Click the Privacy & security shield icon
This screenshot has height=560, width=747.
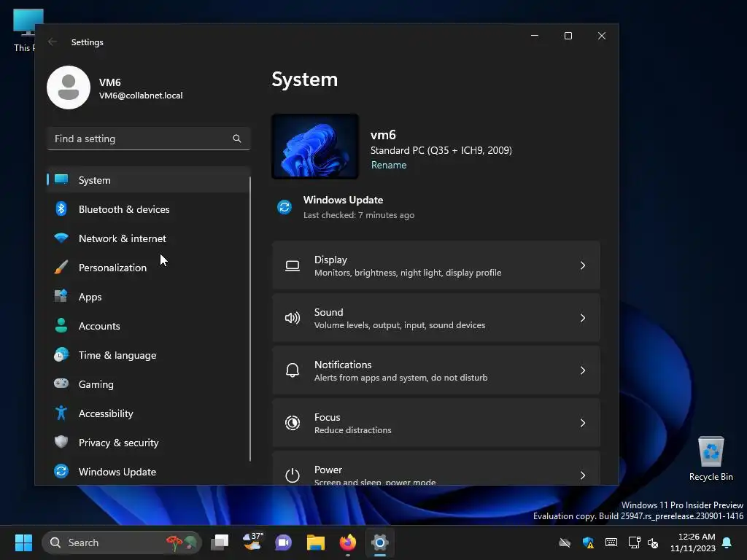coord(61,442)
